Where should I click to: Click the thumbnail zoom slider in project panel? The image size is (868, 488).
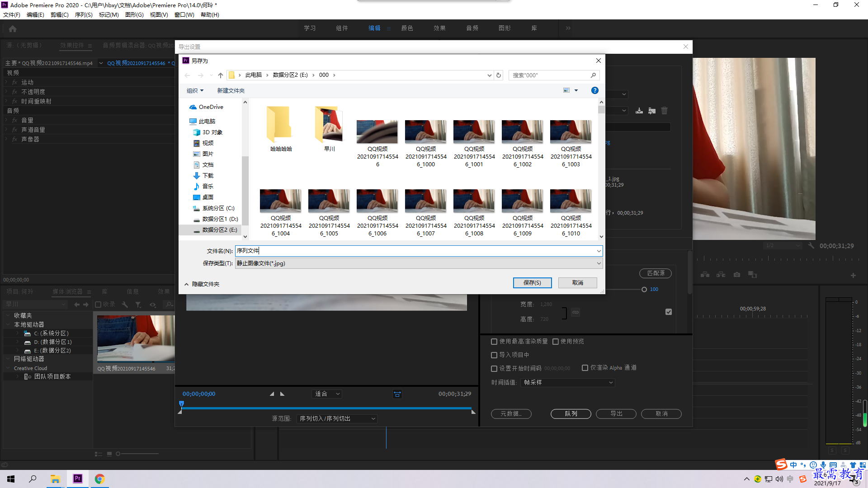[118, 454]
